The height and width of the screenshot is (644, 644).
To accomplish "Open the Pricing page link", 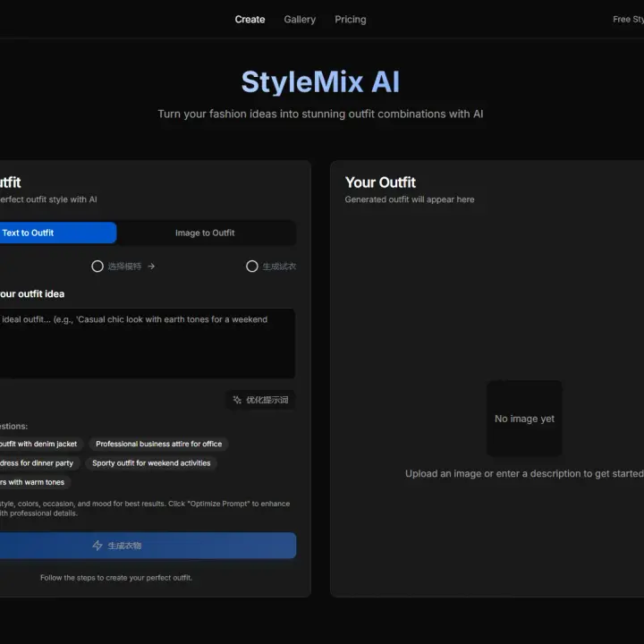I will 351,20.
